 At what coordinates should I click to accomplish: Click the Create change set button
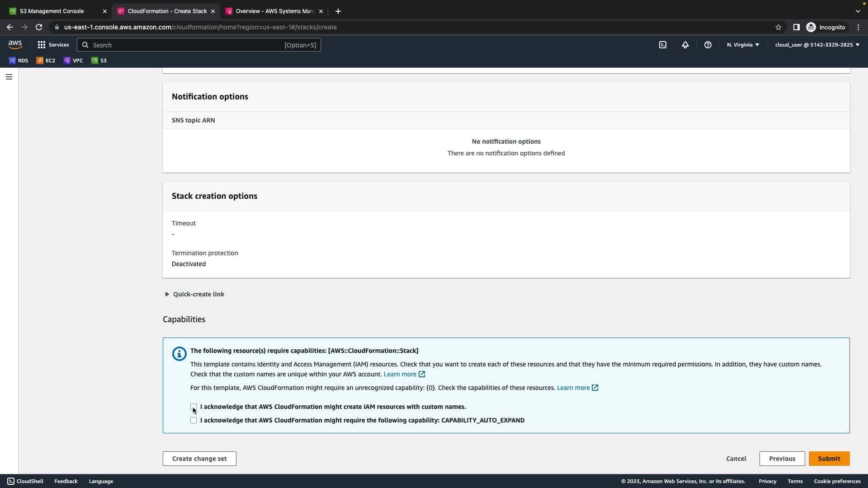(x=199, y=459)
